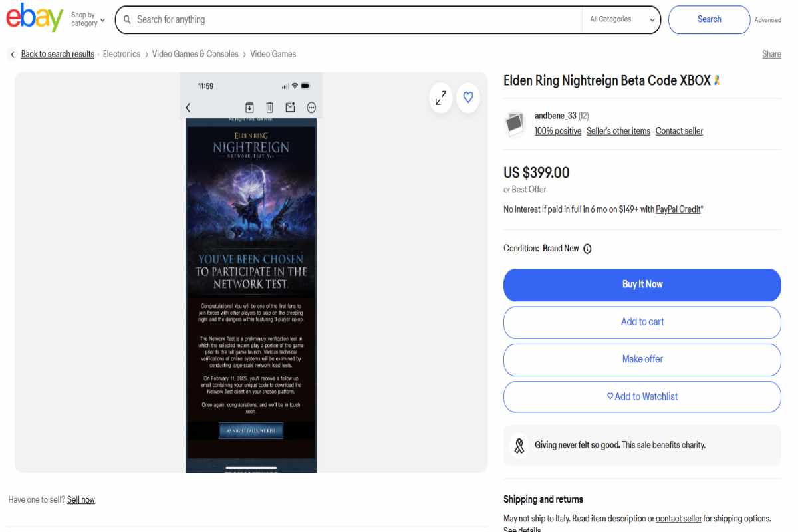Tap the heart icon on the image
The height and width of the screenshot is (532, 798).
(x=468, y=98)
